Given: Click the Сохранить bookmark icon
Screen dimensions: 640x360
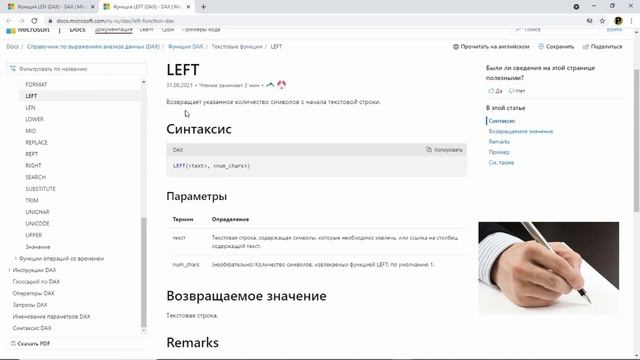Looking at the screenshot, I should click(x=541, y=47).
